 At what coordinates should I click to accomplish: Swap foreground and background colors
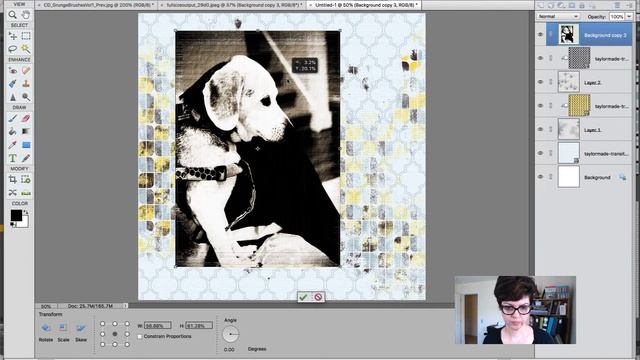click(26, 212)
